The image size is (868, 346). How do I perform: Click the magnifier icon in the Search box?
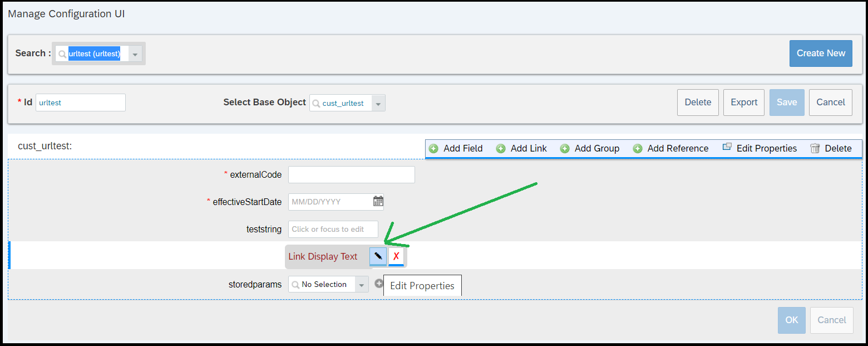[62, 54]
